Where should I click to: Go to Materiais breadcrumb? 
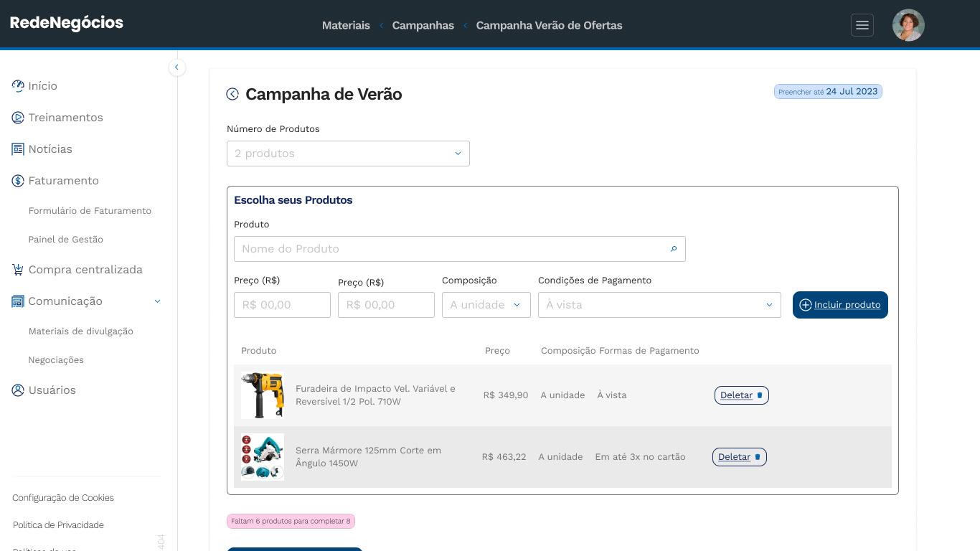pyautogui.click(x=346, y=26)
